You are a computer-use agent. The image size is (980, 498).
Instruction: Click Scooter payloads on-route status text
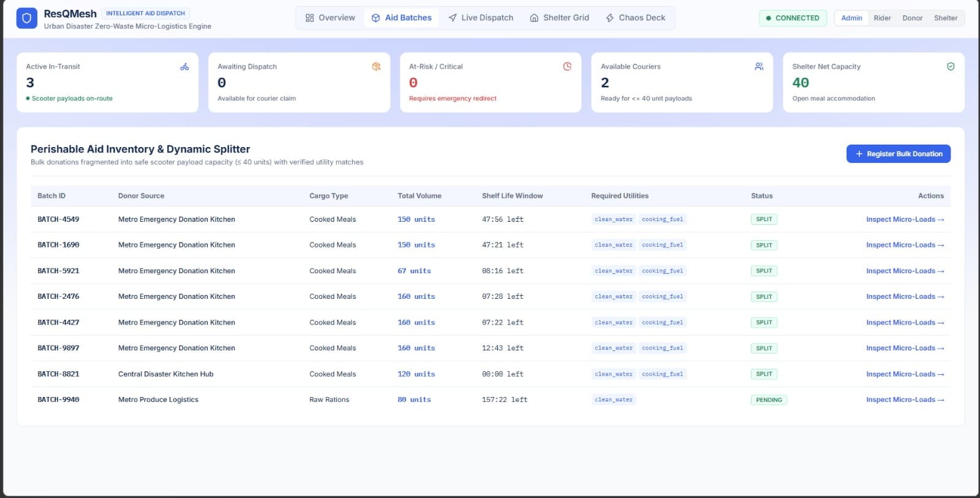[x=72, y=99]
